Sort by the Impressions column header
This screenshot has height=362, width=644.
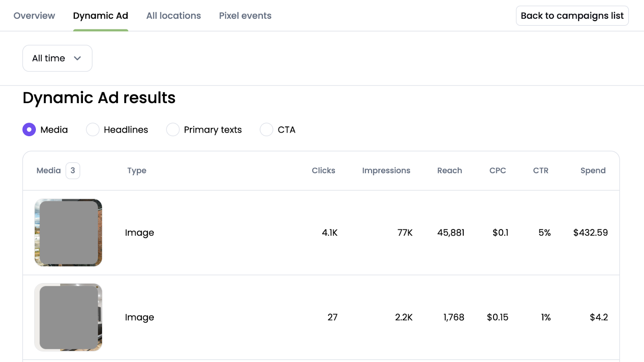point(386,171)
